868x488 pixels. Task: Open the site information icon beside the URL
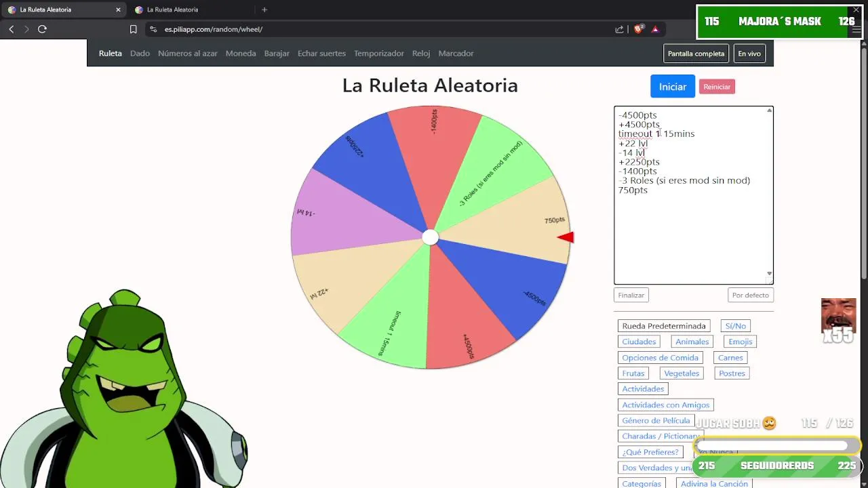[x=153, y=29]
